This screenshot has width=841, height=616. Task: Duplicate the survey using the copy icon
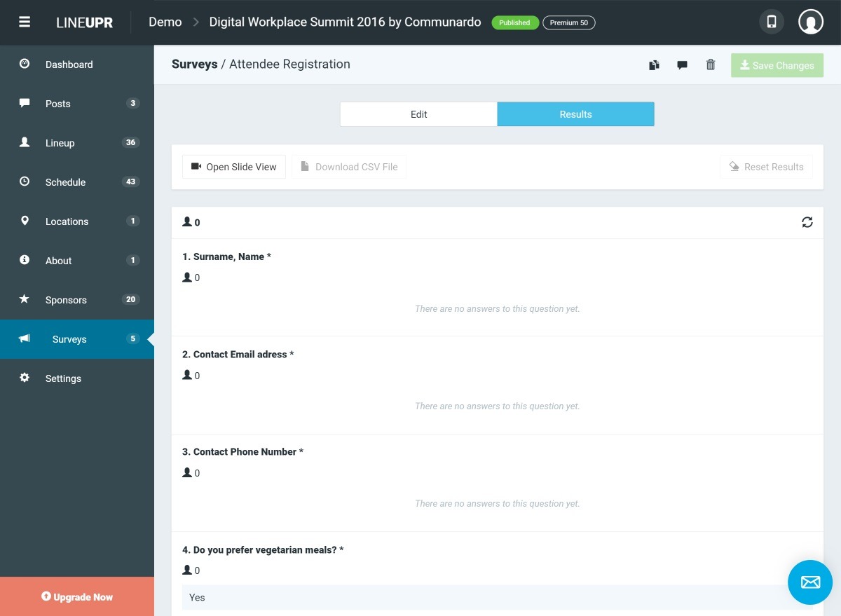point(654,65)
